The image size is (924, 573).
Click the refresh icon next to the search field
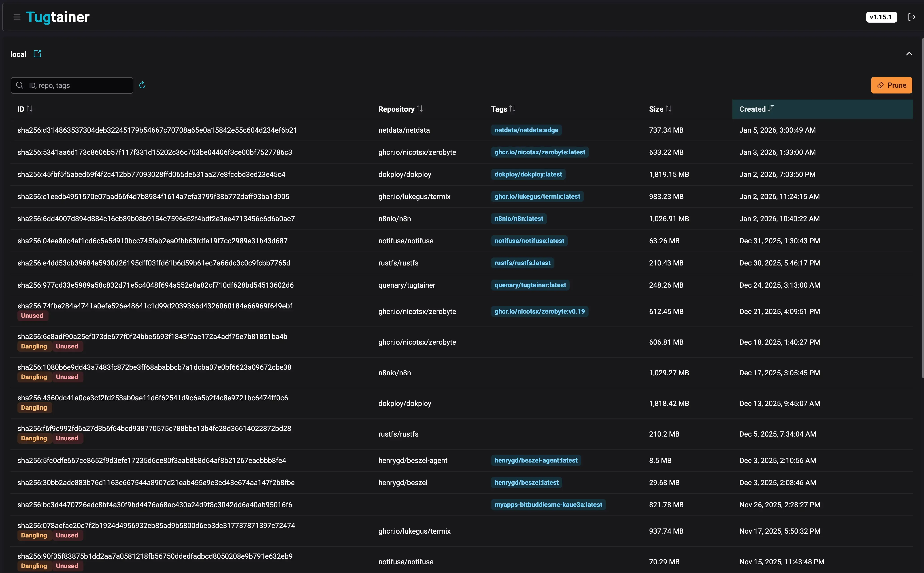[142, 85]
